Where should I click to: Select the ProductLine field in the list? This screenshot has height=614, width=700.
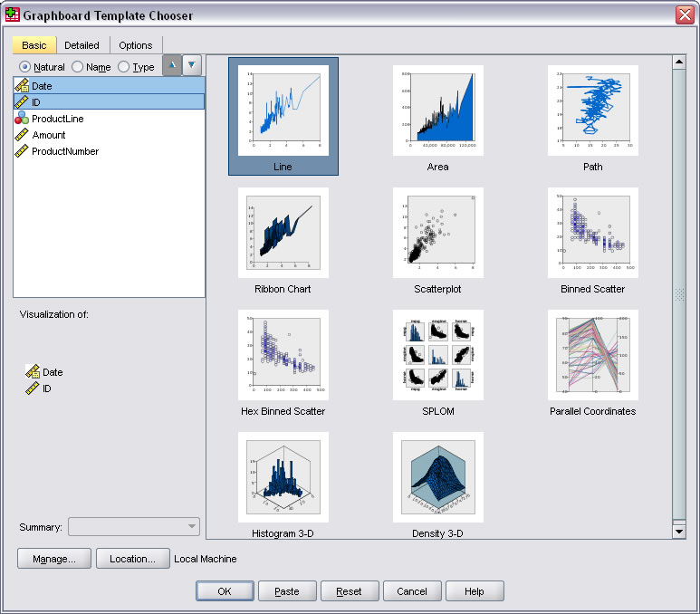point(57,119)
